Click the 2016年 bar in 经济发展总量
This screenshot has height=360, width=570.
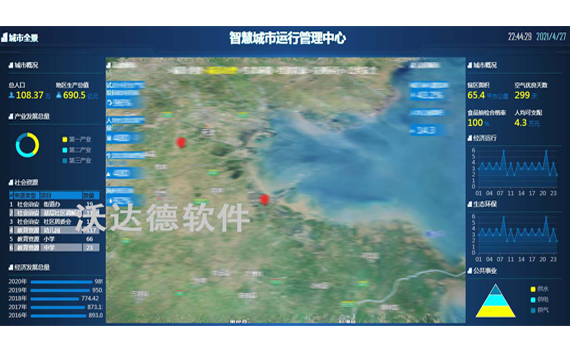click(58, 316)
